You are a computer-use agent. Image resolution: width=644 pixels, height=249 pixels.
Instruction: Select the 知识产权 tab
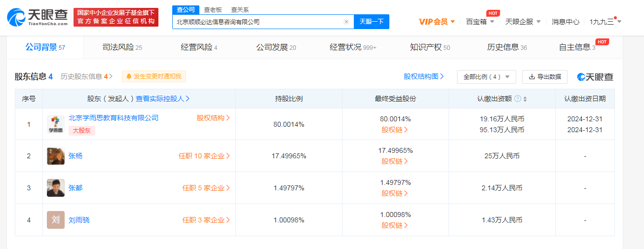(x=430, y=47)
